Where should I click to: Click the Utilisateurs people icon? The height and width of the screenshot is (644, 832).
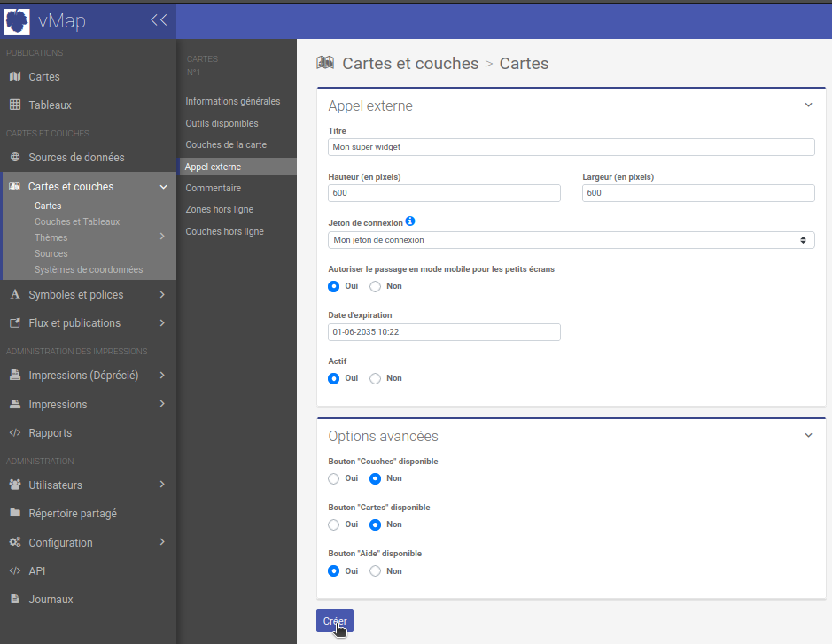pos(15,485)
